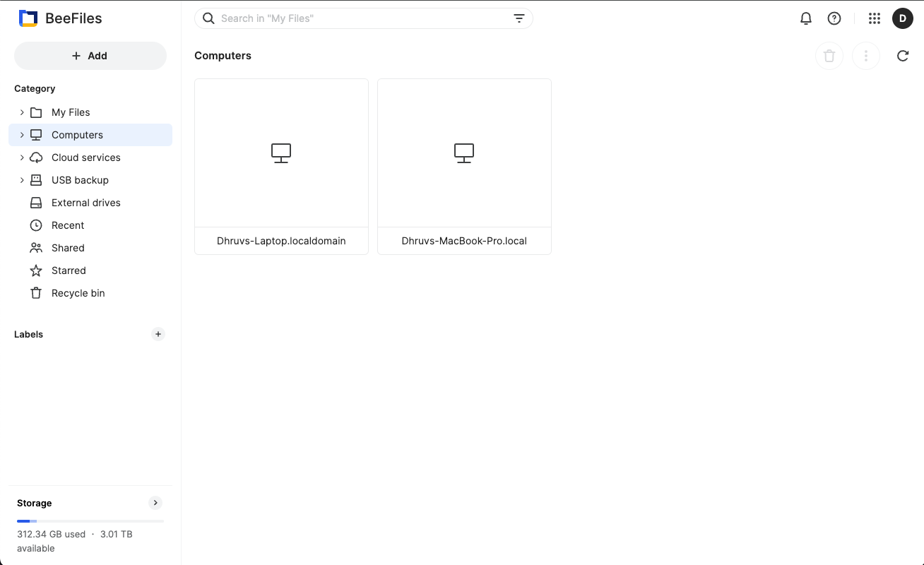This screenshot has width=924, height=565.
Task: Open the notifications bell
Action: pyautogui.click(x=806, y=18)
